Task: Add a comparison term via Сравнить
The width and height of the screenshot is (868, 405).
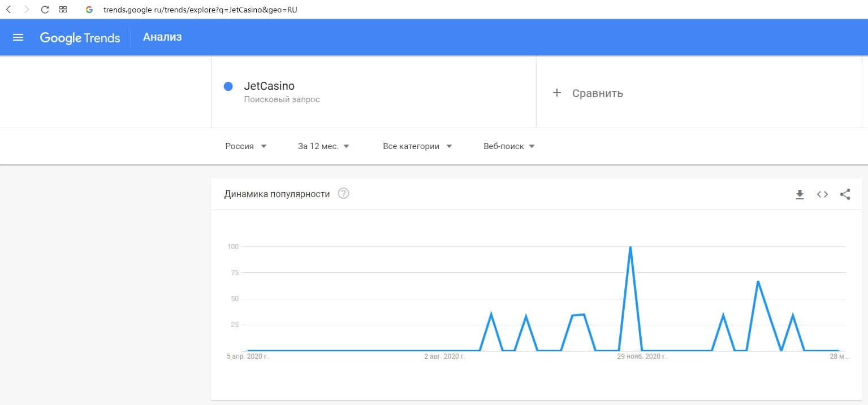Action: click(x=598, y=93)
